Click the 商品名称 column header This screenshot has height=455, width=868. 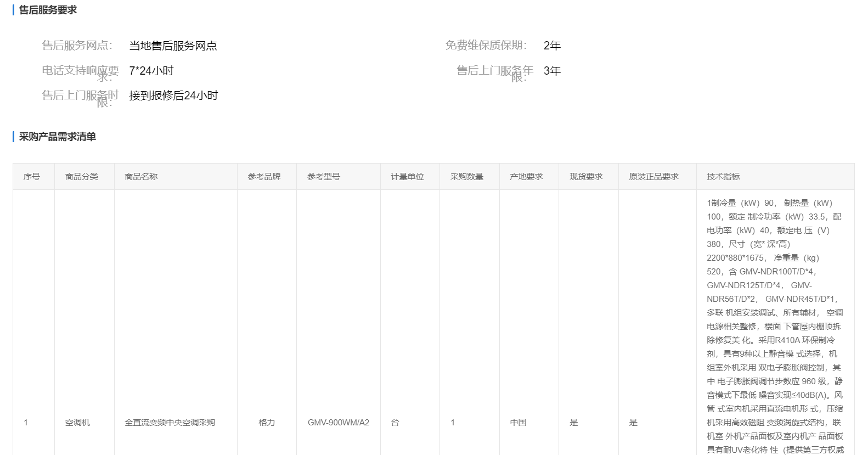click(141, 177)
